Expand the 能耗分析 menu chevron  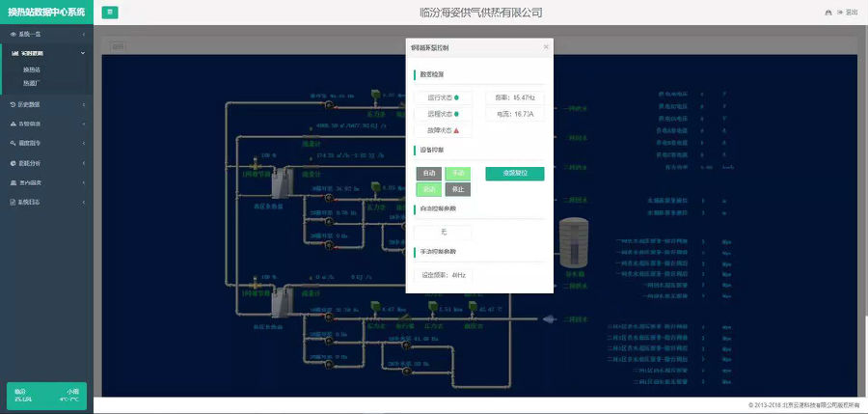pos(84,163)
